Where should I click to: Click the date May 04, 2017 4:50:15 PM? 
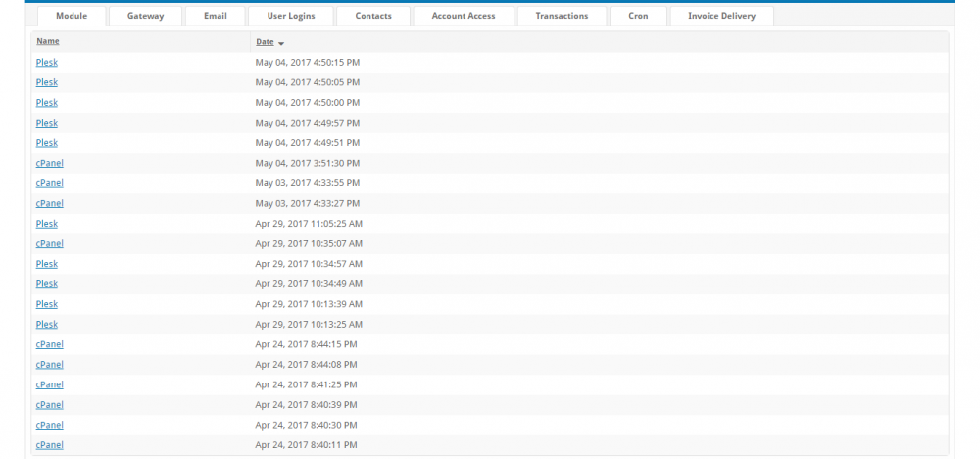click(x=308, y=63)
